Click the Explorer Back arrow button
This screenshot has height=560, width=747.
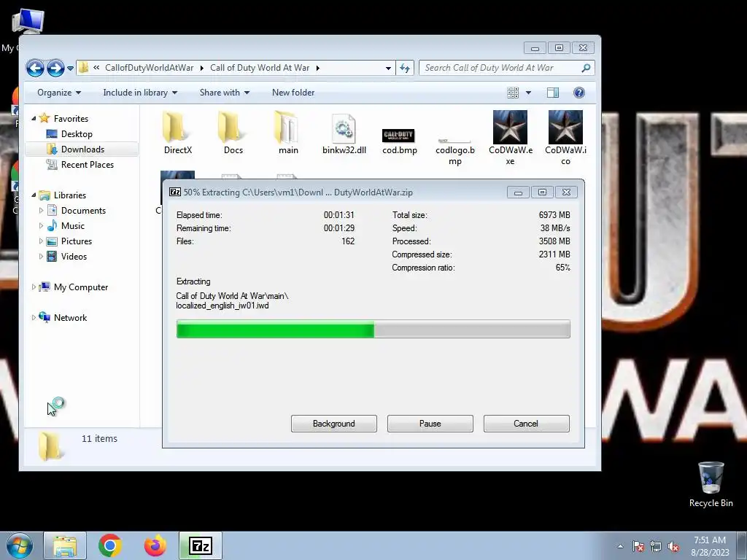click(35, 68)
